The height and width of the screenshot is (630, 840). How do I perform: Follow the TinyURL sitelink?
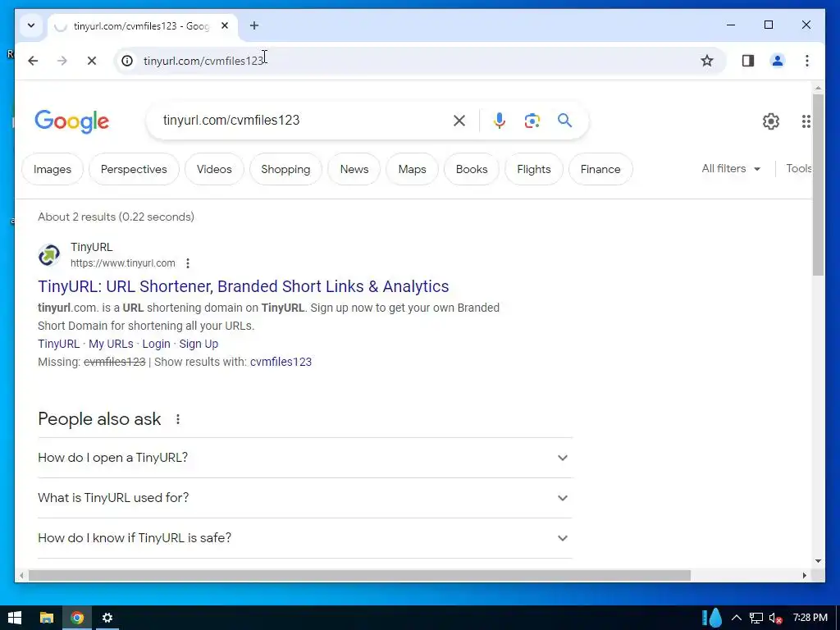[x=59, y=344]
